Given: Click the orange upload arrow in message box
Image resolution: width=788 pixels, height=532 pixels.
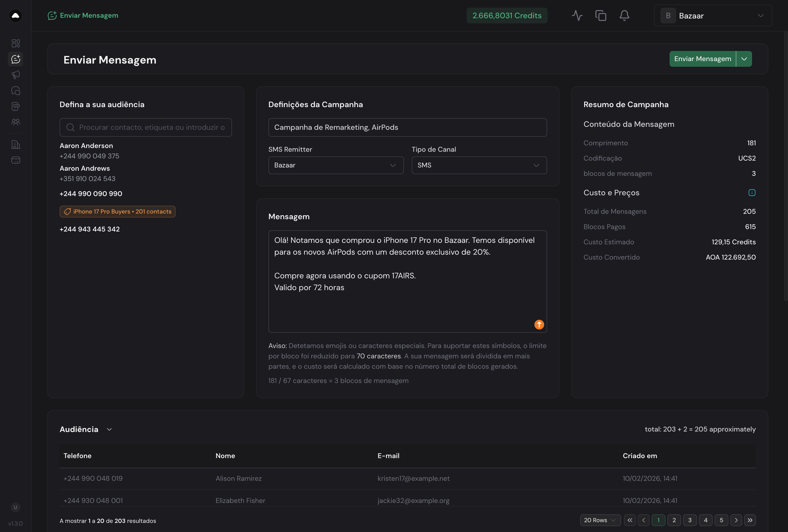Looking at the screenshot, I should pyautogui.click(x=539, y=324).
